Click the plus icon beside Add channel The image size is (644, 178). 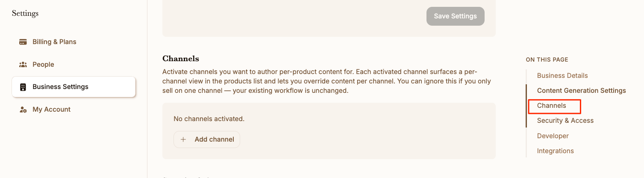pos(183,139)
